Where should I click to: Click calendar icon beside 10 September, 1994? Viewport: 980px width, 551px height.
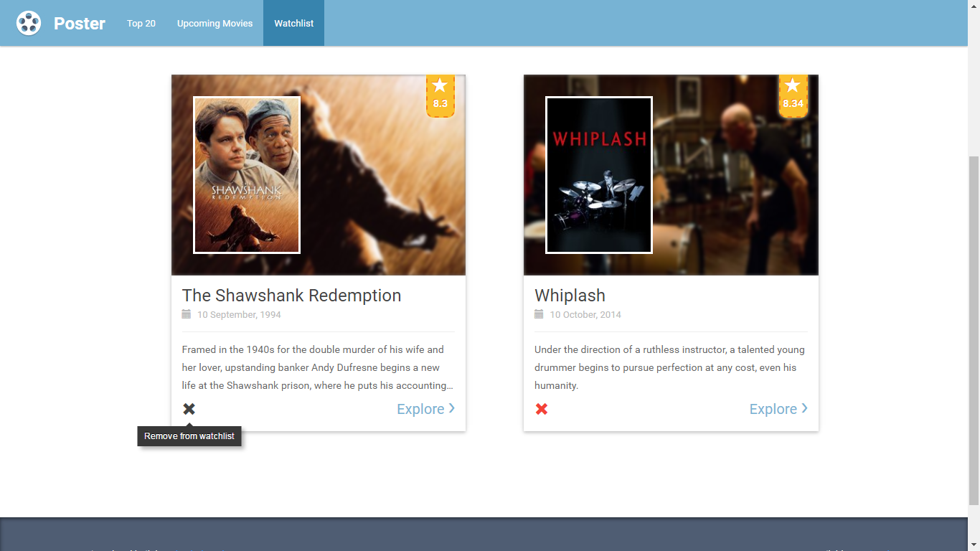pos(187,314)
